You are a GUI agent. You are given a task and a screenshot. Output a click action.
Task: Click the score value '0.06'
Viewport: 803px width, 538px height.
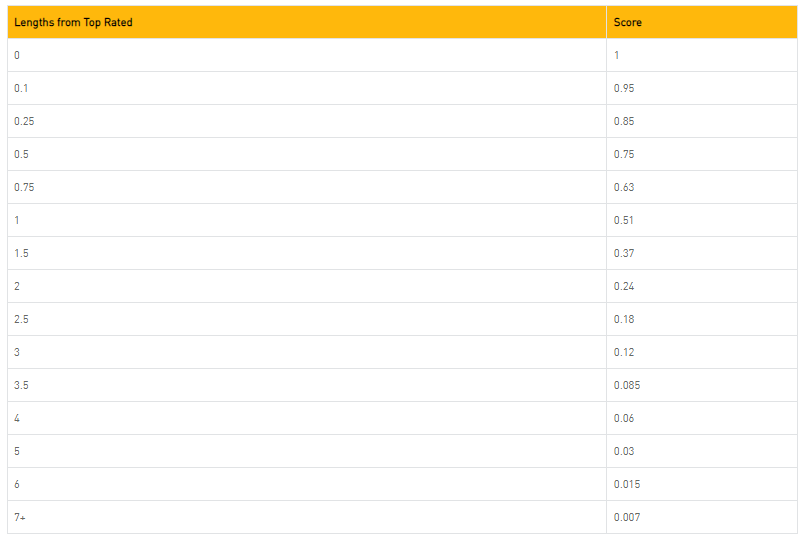pyautogui.click(x=624, y=418)
